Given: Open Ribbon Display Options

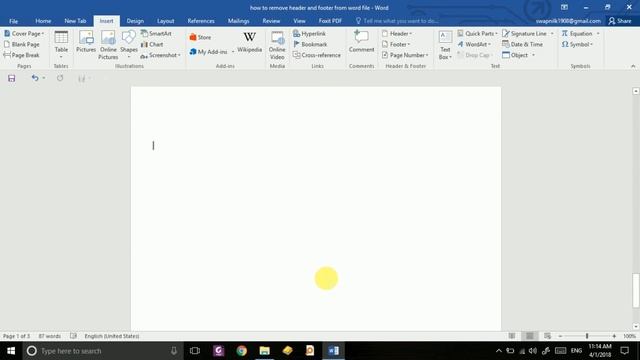Looking at the screenshot, I should [x=564, y=7].
